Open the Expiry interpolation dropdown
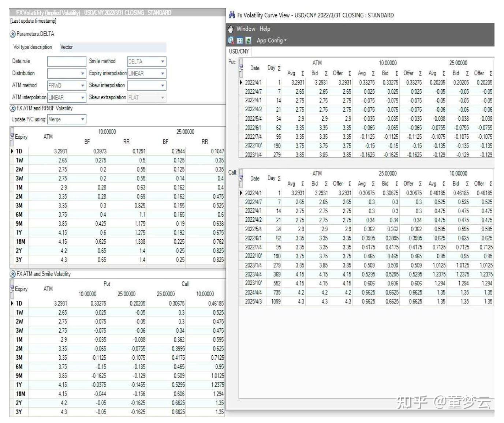This screenshot has width=504, height=423. coord(163,73)
